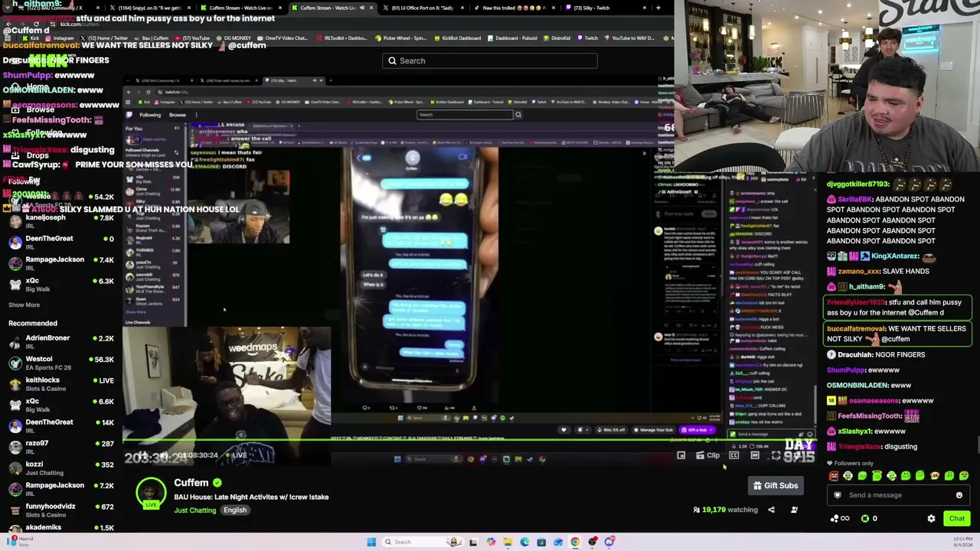Jump to LIVE in the player
This screenshot has height=551, width=980.
pyautogui.click(x=236, y=455)
